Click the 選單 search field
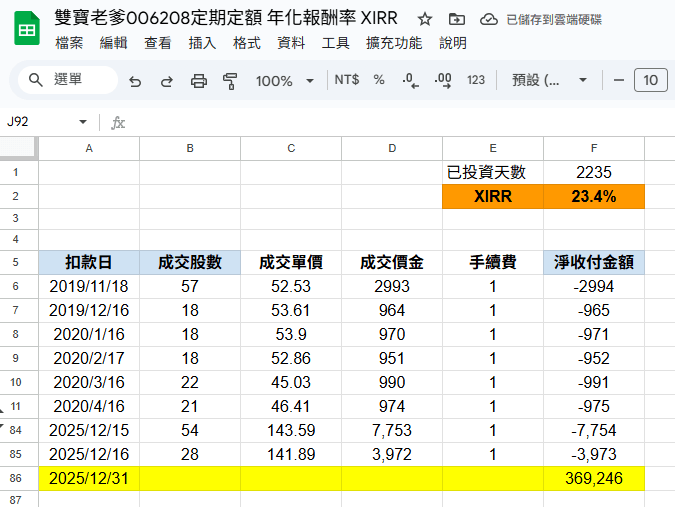Screen dimensions: 675x507 point(68,80)
